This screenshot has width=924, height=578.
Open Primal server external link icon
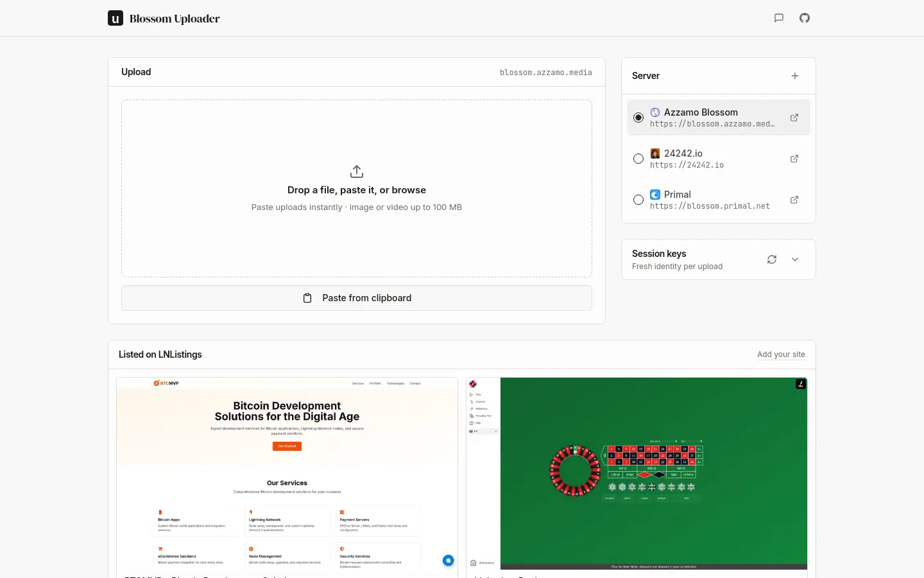tap(794, 200)
